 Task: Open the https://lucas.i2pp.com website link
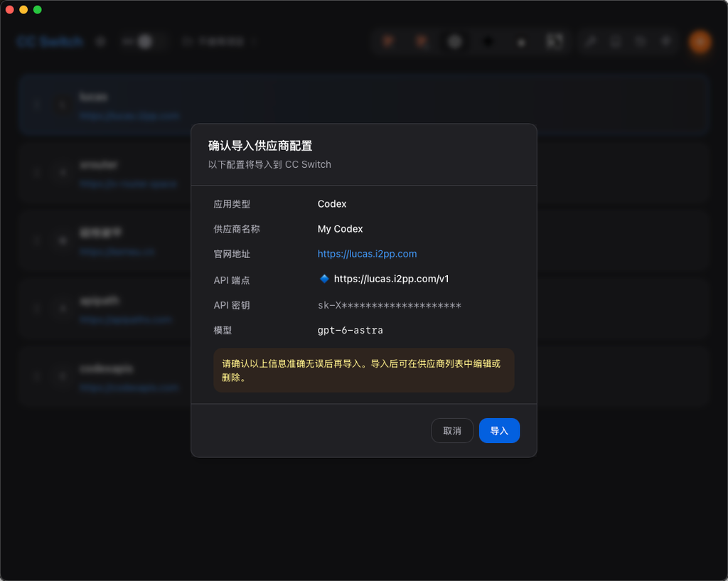pyautogui.click(x=367, y=254)
